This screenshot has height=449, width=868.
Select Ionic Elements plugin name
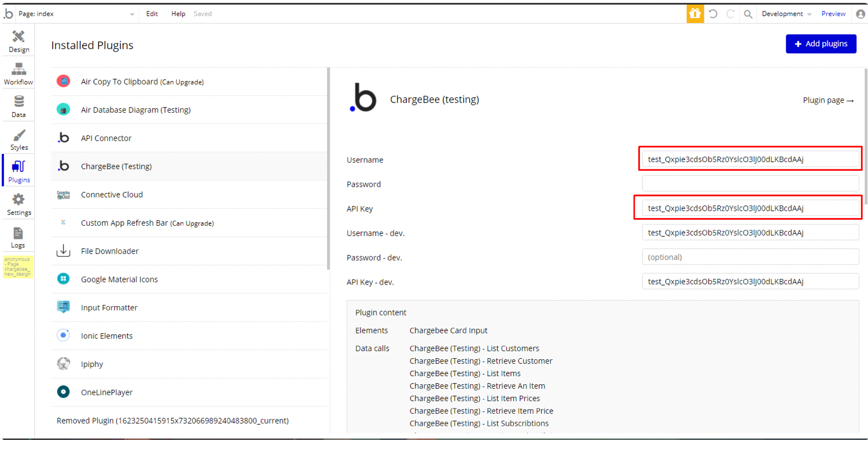(x=106, y=336)
